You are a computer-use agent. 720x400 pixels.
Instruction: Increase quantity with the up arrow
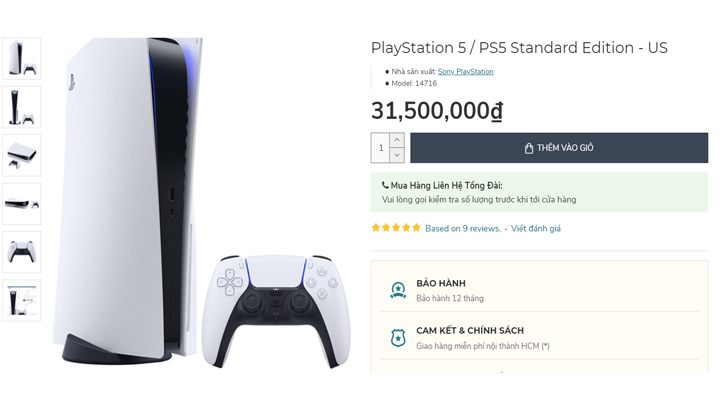[x=397, y=140]
